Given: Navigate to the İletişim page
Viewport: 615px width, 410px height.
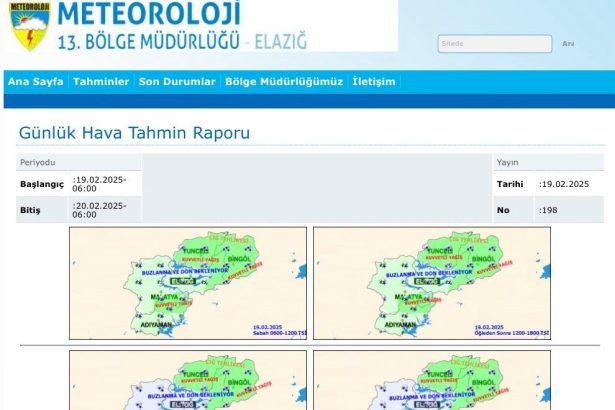Looking at the screenshot, I should [x=374, y=81].
